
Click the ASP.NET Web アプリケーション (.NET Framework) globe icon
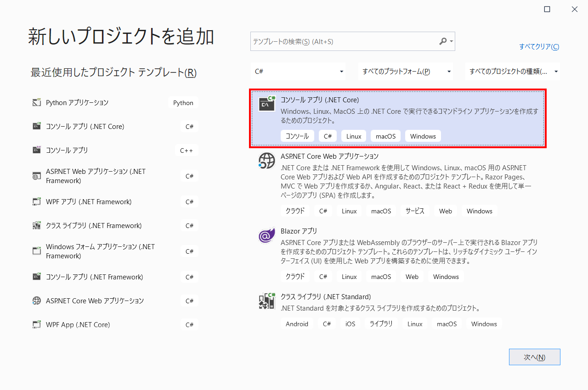37,176
